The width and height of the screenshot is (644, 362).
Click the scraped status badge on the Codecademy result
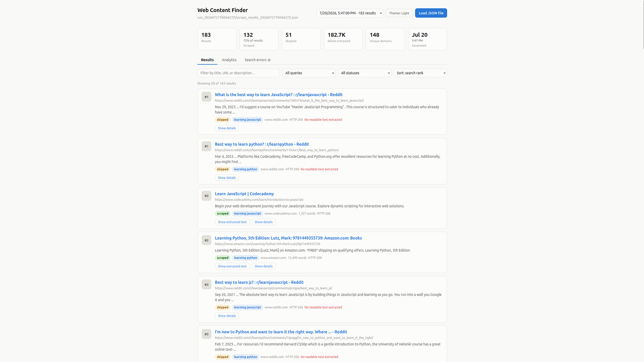[222, 214]
